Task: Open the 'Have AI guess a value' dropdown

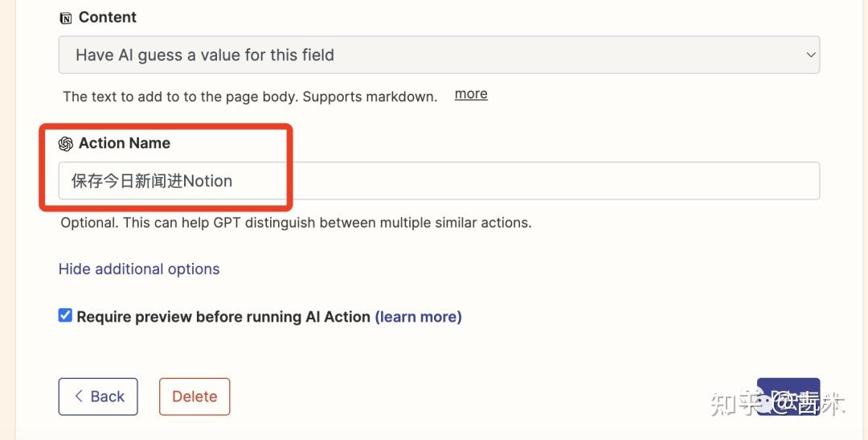Action: click(x=438, y=56)
